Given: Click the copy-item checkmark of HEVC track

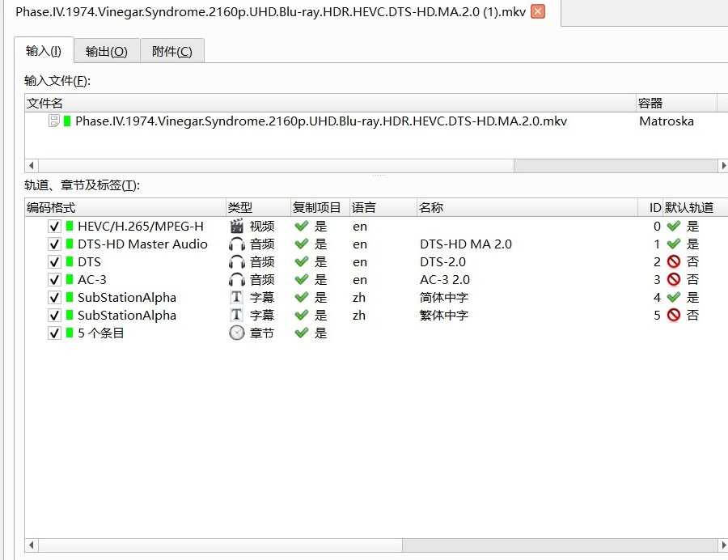Looking at the screenshot, I should (302, 226).
